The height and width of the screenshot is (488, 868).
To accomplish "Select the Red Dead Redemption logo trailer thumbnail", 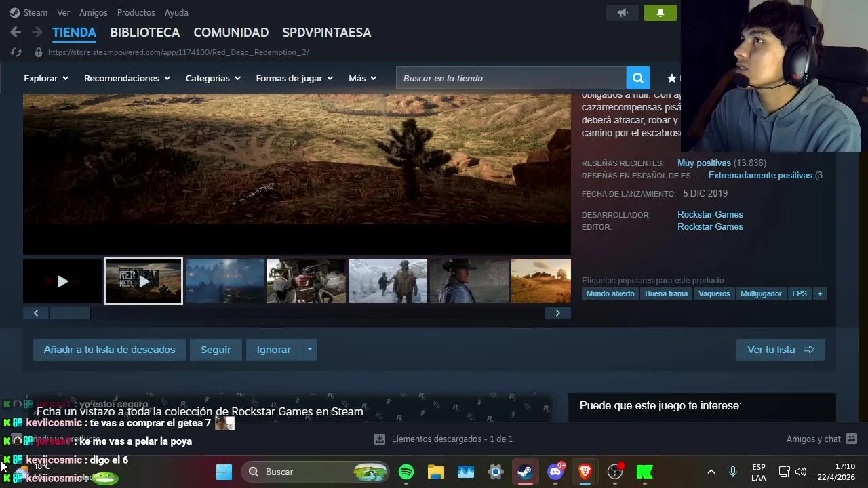I will coord(144,281).
